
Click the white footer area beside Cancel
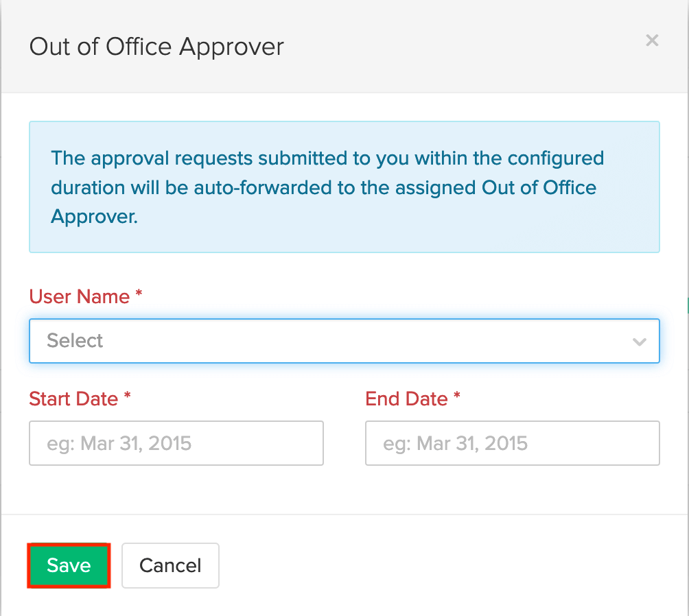click(446, 565)
